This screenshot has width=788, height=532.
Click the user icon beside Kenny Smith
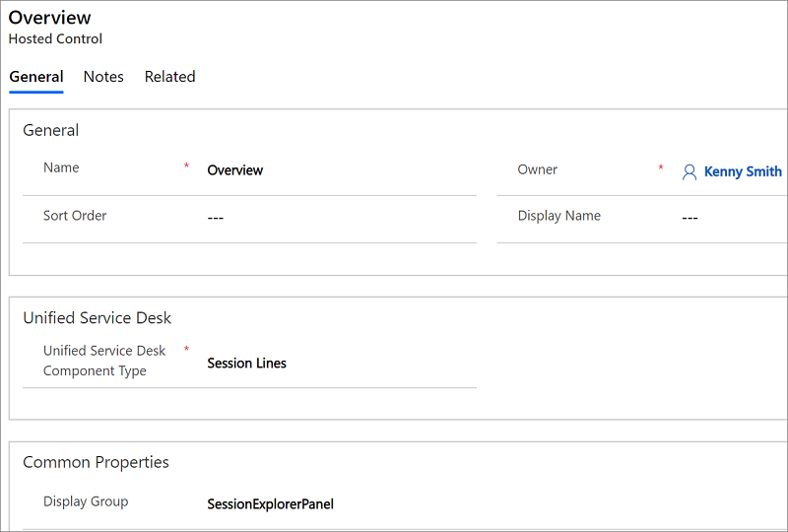[x=689, y=172]
